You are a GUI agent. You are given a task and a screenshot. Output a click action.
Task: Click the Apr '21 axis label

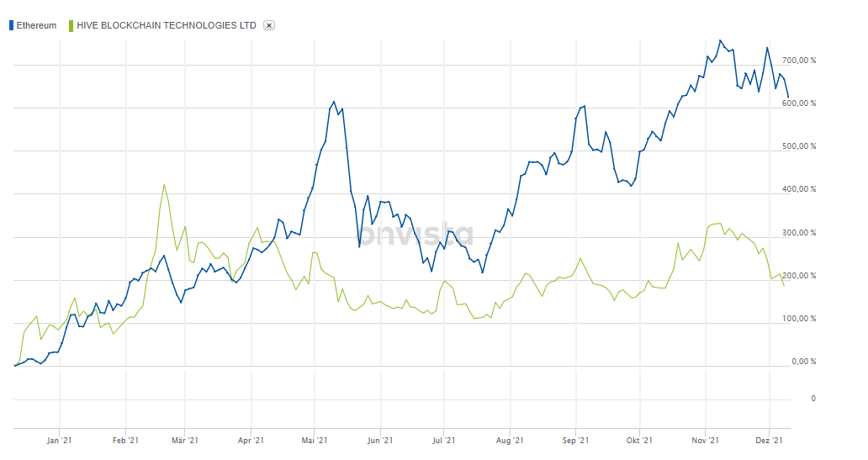(x=251, y=441)
